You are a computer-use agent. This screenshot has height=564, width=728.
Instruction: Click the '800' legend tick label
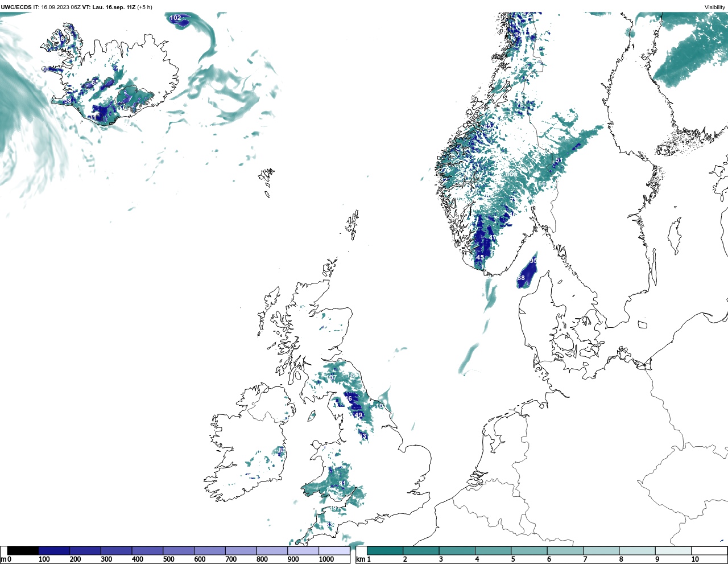click(x=262, y=559)
